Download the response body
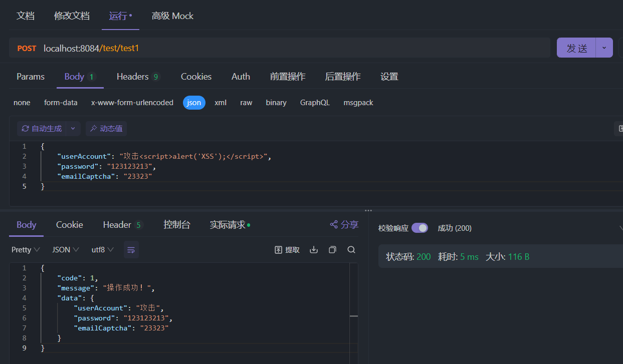 [x=314, y=250]
